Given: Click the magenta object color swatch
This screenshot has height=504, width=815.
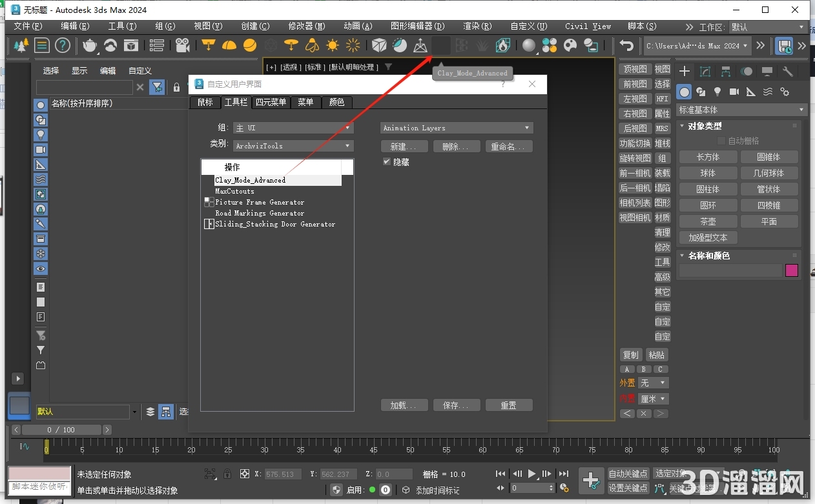Looking at the screenshot, I should (792, 270).
